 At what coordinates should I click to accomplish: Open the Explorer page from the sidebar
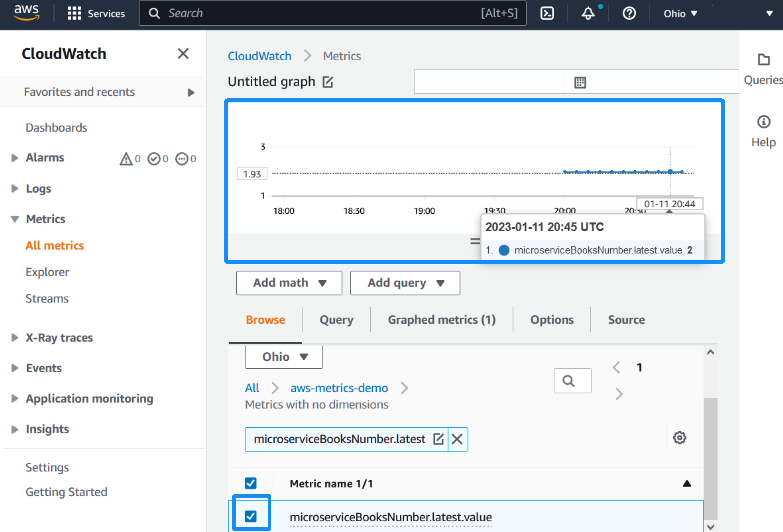(47, 272)
